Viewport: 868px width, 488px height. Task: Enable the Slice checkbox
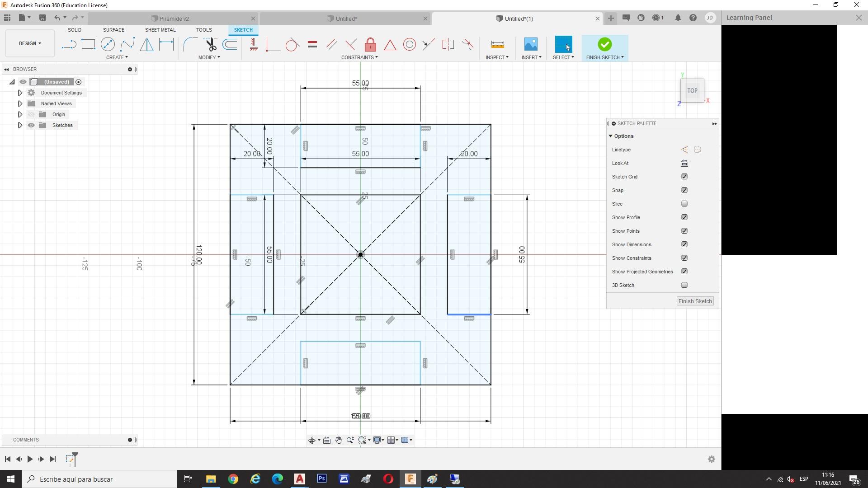[x=684, y=204]
